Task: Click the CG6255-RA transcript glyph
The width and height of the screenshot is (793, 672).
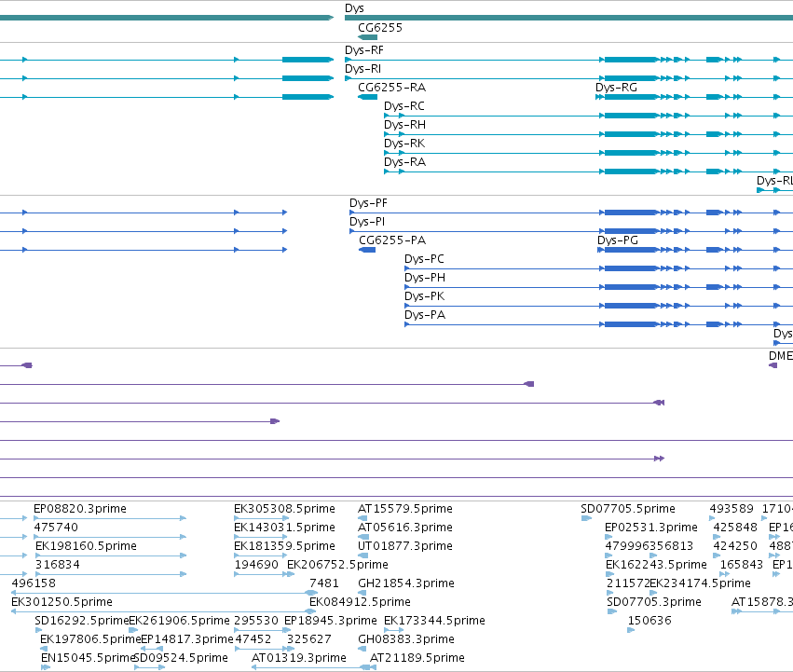Action: (368, 97)
